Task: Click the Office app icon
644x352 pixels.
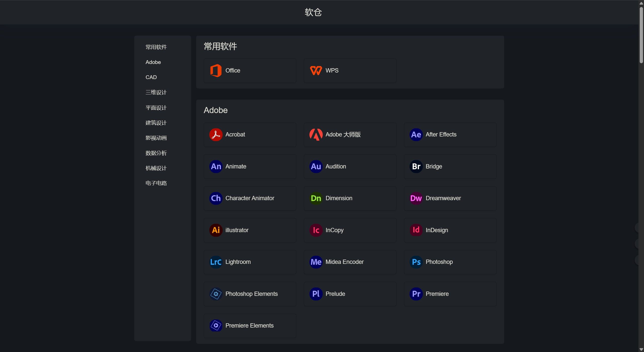Action: (216, 71)
